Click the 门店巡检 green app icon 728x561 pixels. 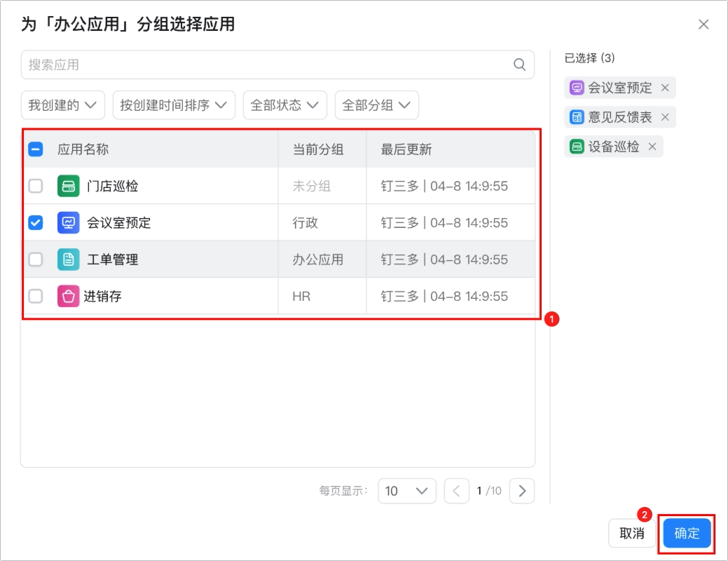68,186
